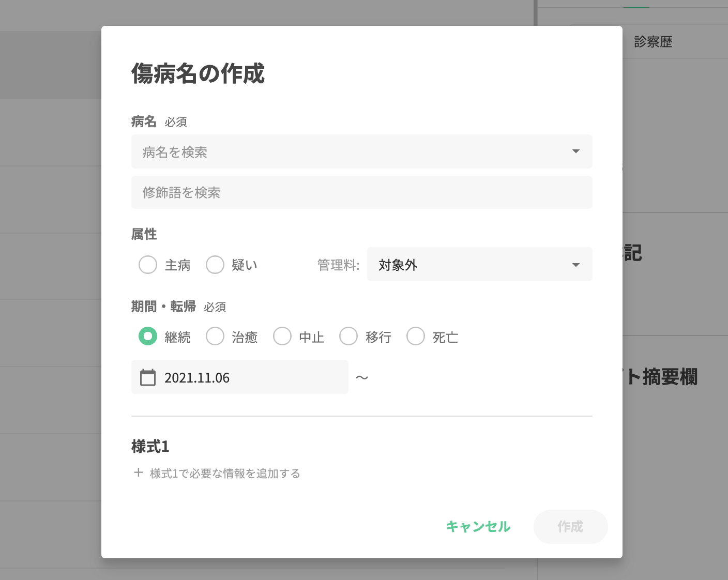Choose the 中止 outcome option

282,337
